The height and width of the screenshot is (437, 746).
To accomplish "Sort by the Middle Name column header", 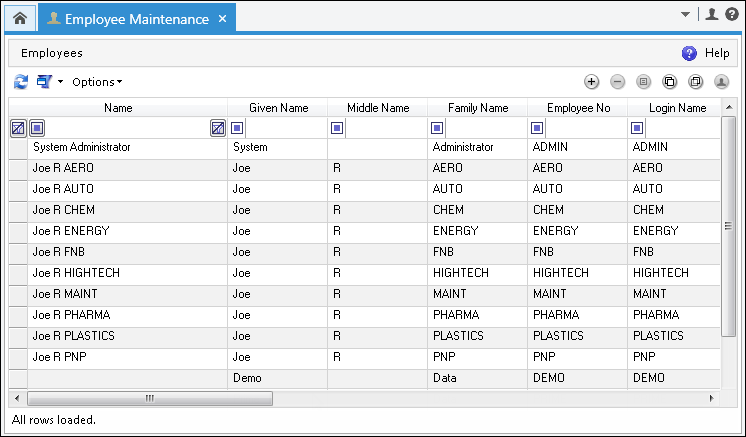I will pos(378,108).
